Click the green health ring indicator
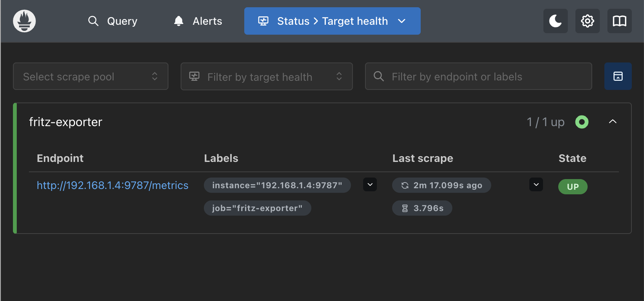This screenshot has width=644, height=301. (x=582, y=122)
